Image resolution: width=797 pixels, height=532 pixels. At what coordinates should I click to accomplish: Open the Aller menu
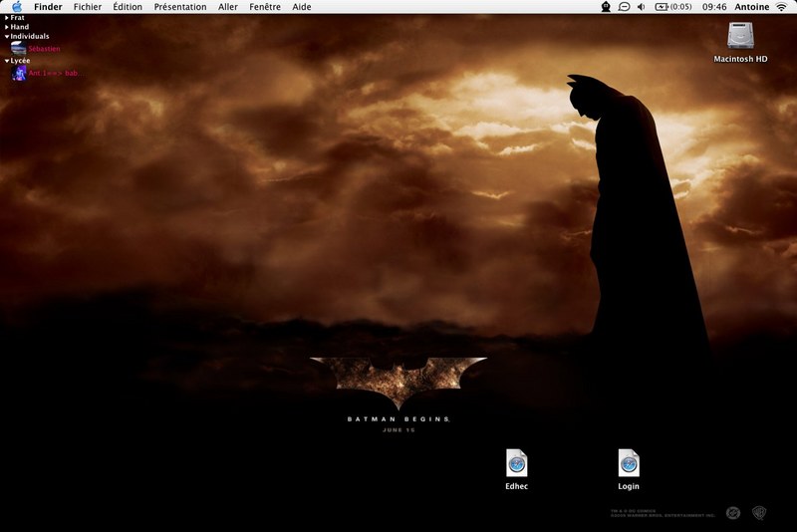click(228, 7)
